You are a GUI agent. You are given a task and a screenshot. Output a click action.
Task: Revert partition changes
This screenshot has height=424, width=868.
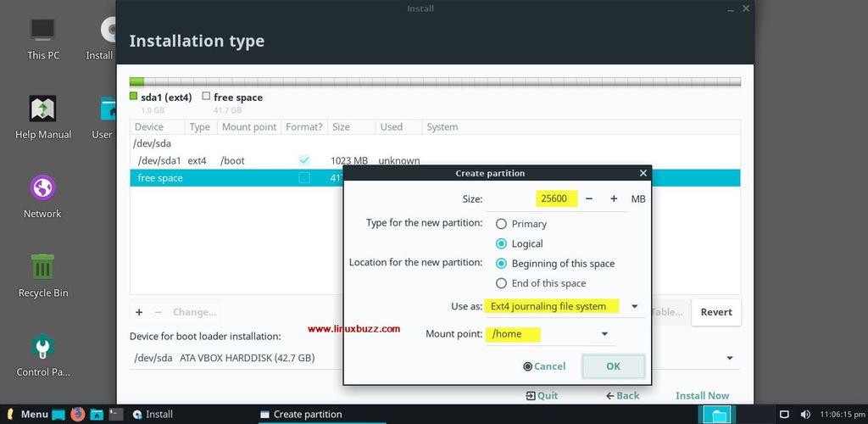pyautogui.click(x=715, y=312)
